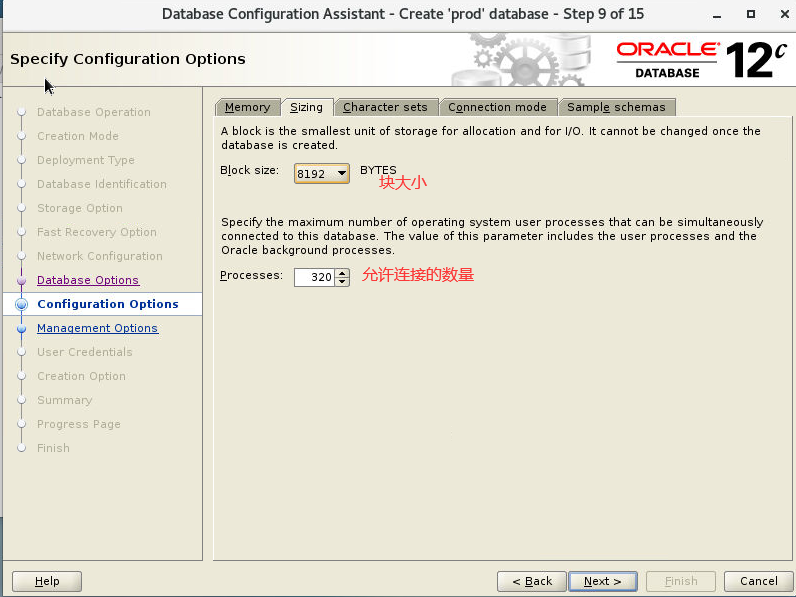796x597 pixels.
Task: Click the 'User Credentials' step label
Action: click(x=84, y=352)
